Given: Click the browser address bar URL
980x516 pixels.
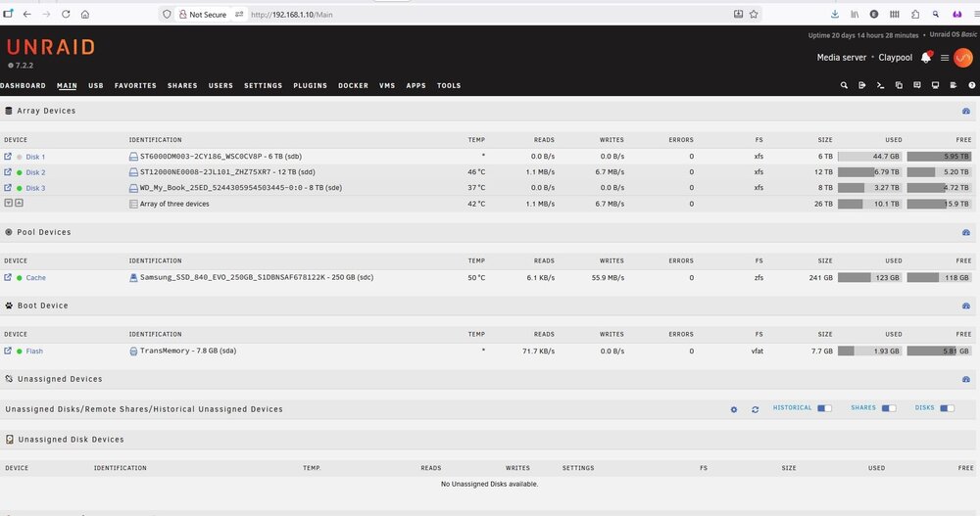Looking at the screenshot, I should [x=291, y=15].
